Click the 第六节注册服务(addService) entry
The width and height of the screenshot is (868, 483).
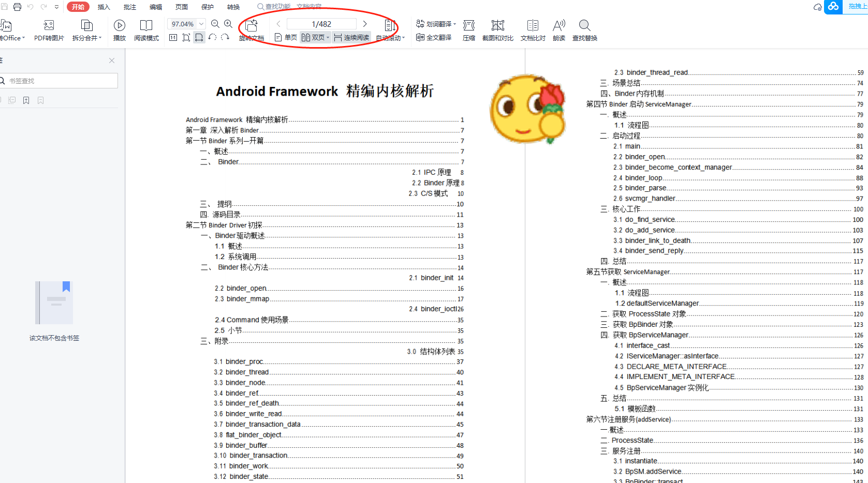point(725,419)
